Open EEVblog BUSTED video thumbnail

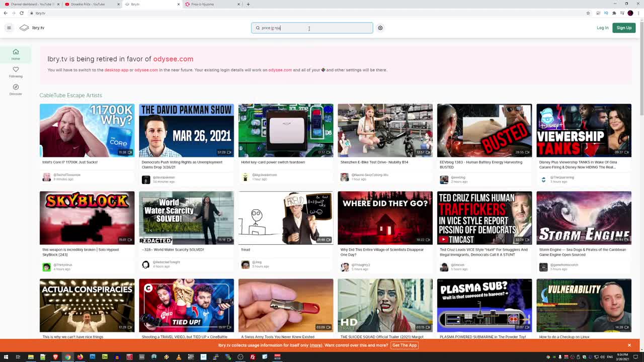(485, 130)
